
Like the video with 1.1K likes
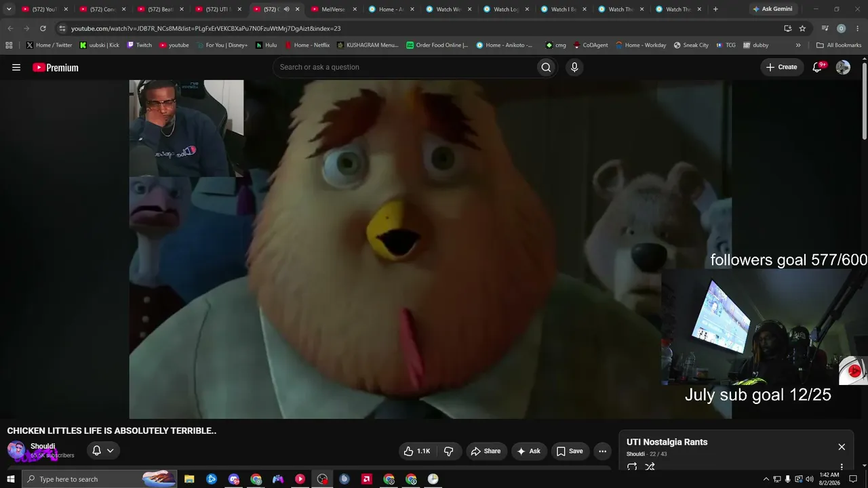click(417, 451)
